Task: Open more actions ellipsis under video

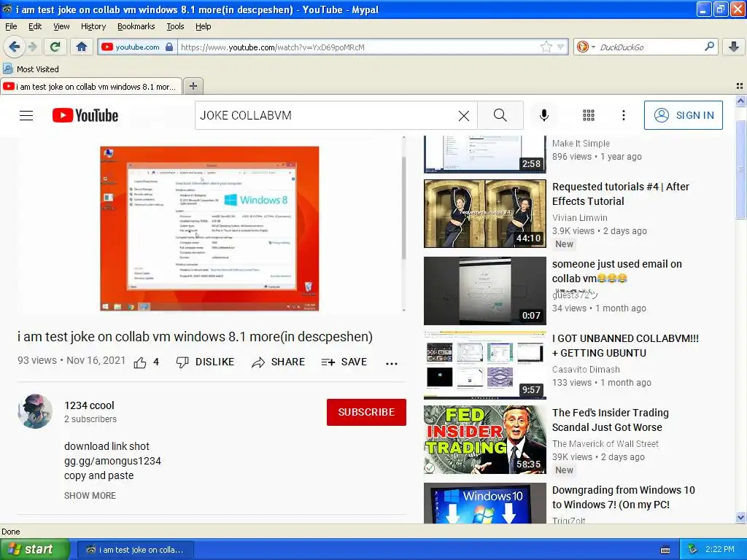Action: coord(392,364)
